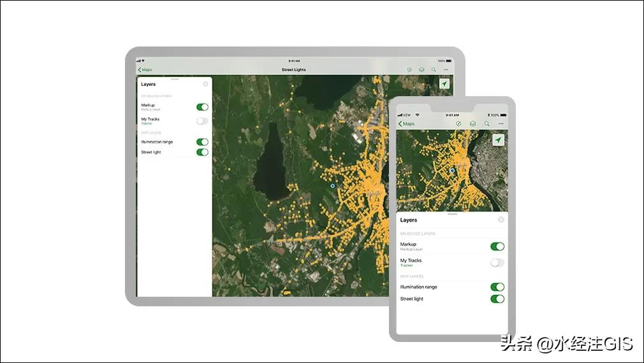Tap the phone Layers panel's grabber handle
Image resolution: width=644 pixels, height=363 pixels.
452,214
